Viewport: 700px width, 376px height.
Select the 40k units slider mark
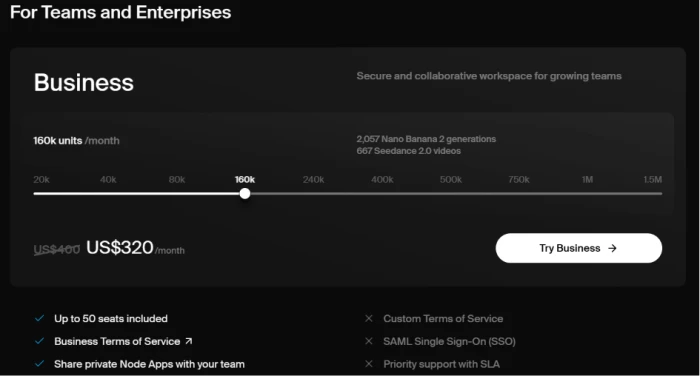tap(108, 180)
